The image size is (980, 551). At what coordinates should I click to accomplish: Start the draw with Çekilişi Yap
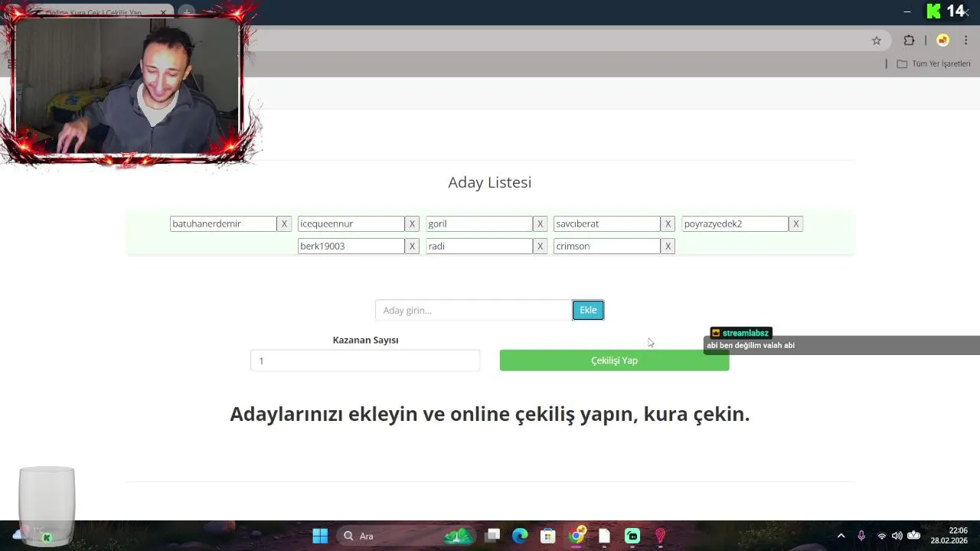coord(614,360)
